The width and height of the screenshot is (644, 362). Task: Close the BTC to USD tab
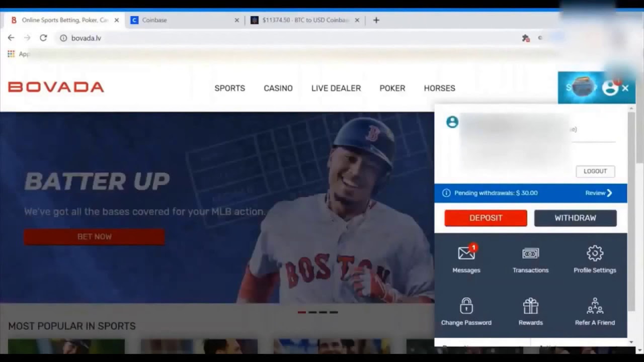pyautogui.click(x=357, y=20)
